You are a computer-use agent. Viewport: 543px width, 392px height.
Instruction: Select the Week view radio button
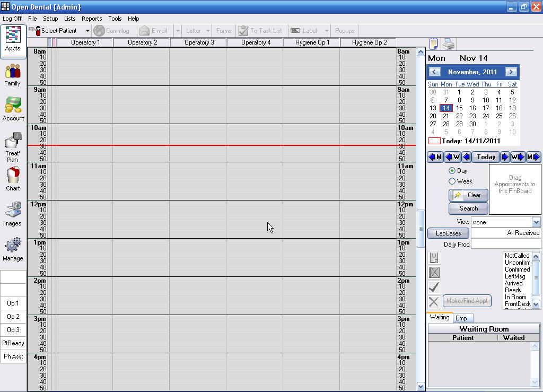point(452,181)
